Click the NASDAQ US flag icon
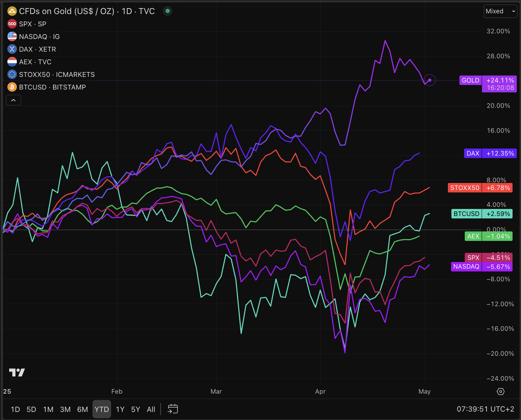The image size is (521, 420). point(12,37)
